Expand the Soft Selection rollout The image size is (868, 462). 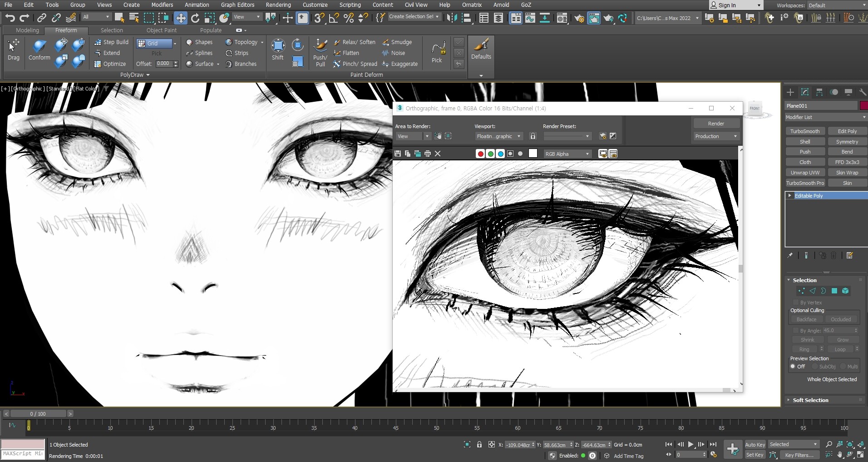tap(810, 400)
